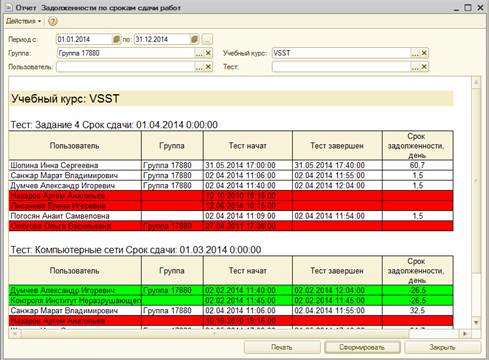The height and width of the screenshot is (360, 489).
Task: Open period selection ellipsis button after dates
Action: tap(207, 39)
